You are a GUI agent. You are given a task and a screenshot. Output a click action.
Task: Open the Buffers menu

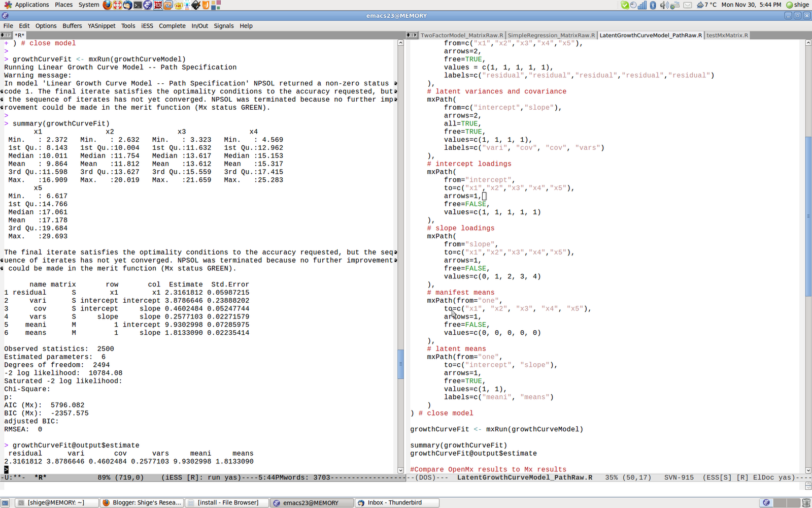(x=72, y=26)
